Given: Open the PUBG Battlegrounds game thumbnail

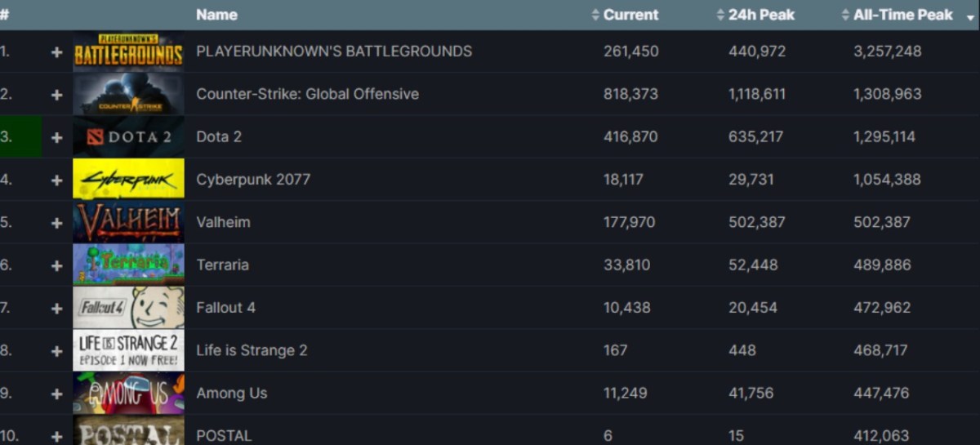Looking at the screenshot, I should pos(128,51).
